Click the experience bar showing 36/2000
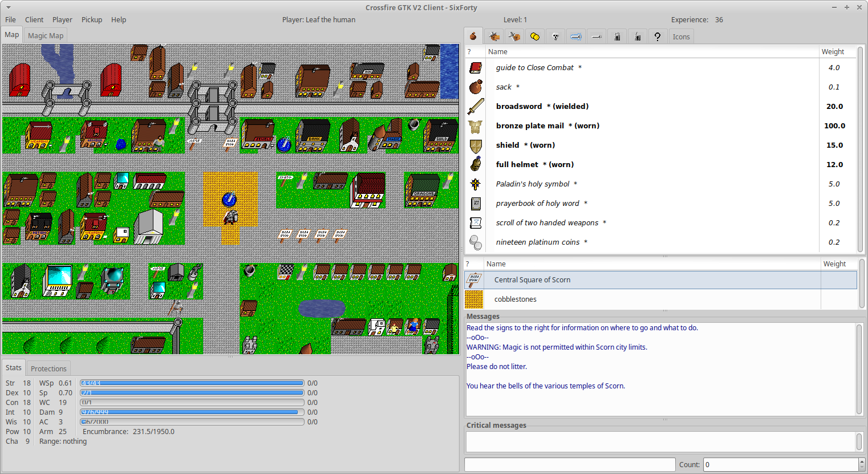Viewport: 868px width, 474px height. (192, 422)
